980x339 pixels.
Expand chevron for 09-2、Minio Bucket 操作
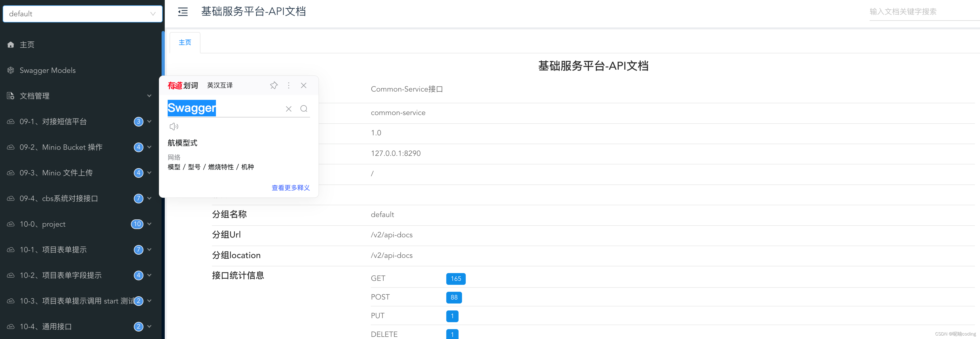point(150,147)
